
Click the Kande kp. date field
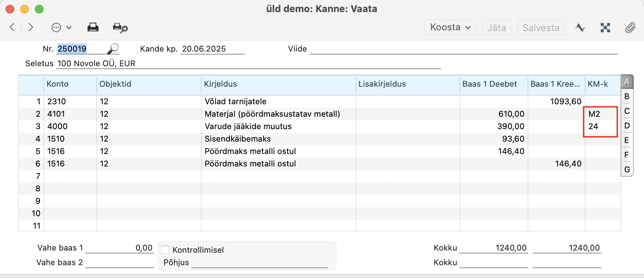click(213, 49)
